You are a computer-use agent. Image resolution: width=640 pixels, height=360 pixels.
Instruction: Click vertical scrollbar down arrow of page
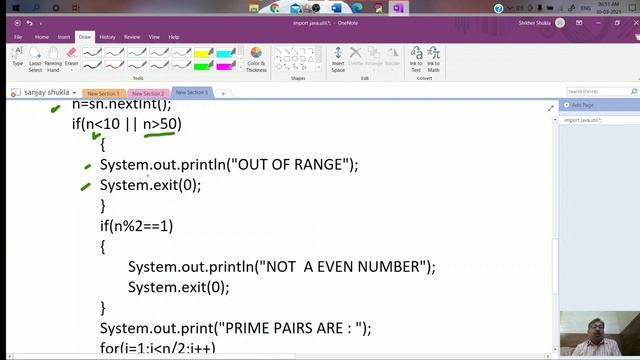[x=555, y=350]
